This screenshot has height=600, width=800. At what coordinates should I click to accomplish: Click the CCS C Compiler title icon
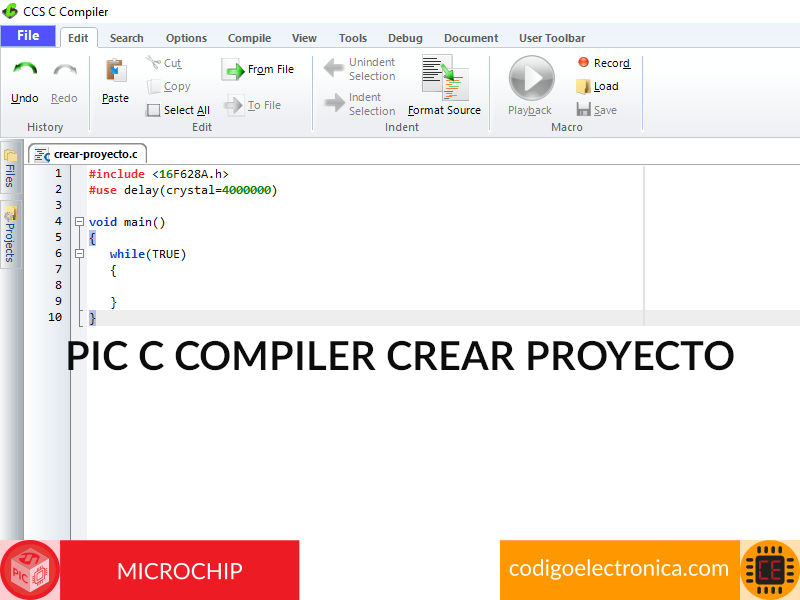tap(10, 11)
